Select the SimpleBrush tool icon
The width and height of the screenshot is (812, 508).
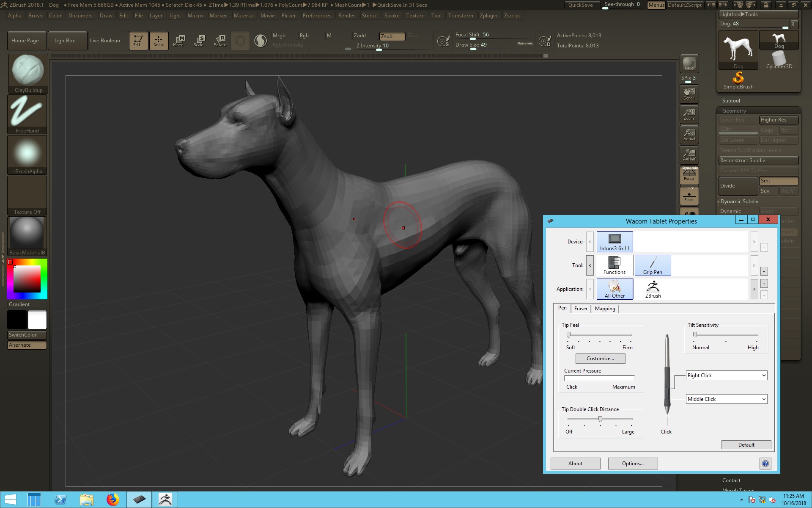click(738, 80)
